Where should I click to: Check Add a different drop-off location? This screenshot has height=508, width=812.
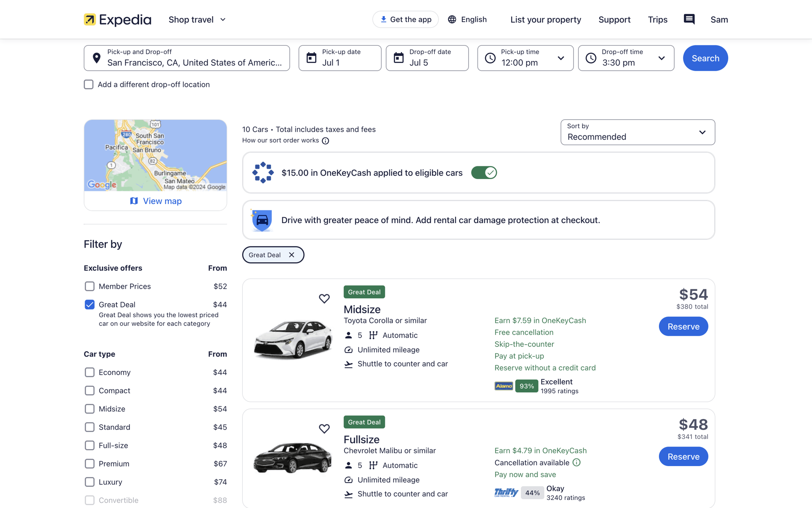coord(88,84)
